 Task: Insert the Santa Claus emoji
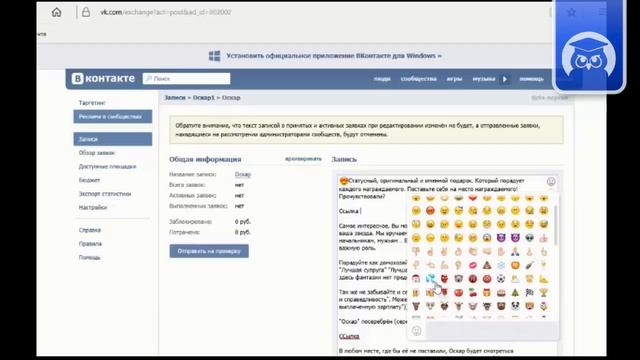pos(416,279)
